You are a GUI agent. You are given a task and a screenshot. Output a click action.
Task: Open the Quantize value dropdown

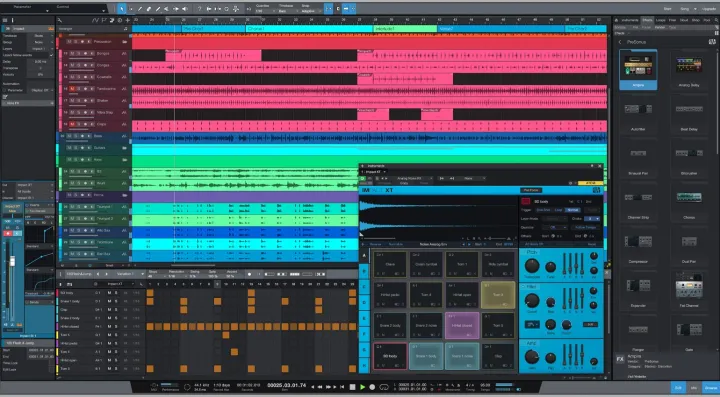click(x=264, y=11)
